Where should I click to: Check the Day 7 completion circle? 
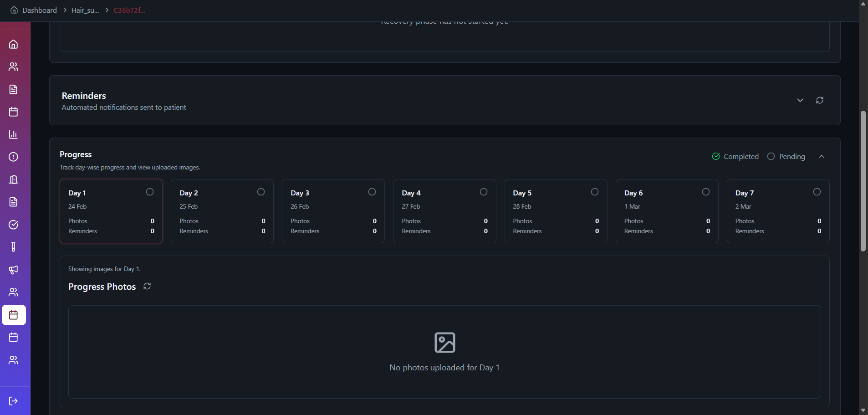pos(817,192)
